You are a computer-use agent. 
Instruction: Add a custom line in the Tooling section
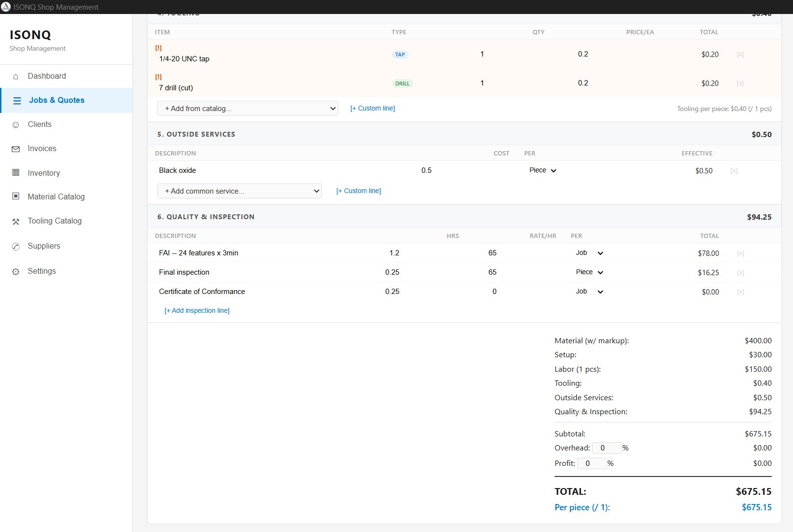pyautogui.click(x=372, y=108)
